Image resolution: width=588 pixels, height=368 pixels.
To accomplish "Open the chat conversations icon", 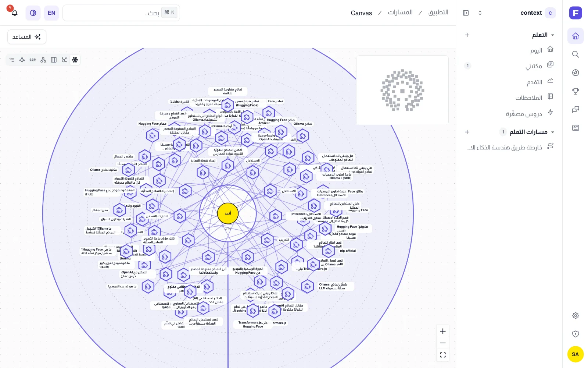I will click(x=576, y=110).
